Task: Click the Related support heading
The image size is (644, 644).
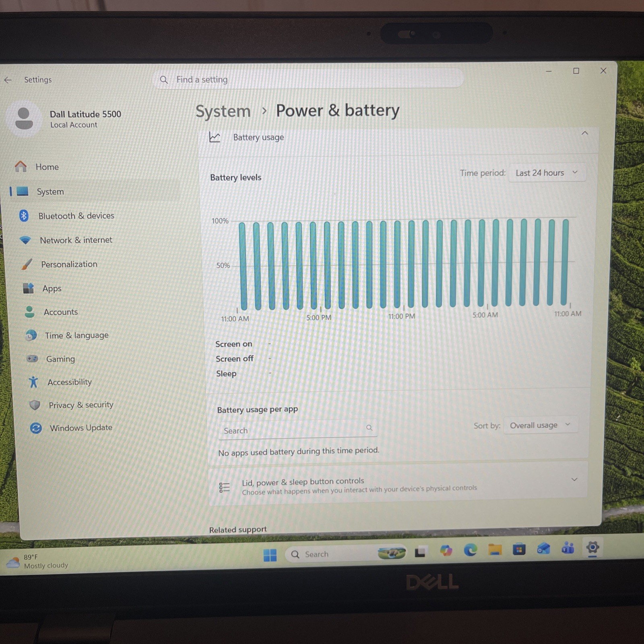Action: click(x=238, y=530)
